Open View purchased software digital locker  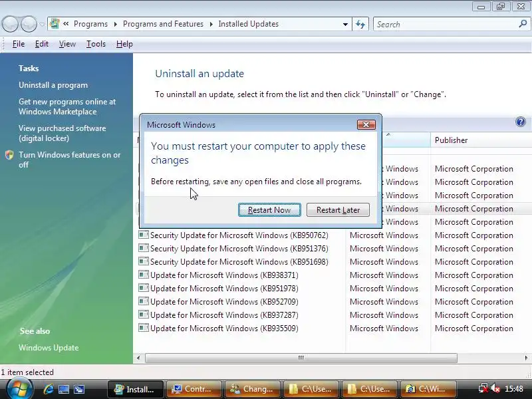pyautogui.click(x=62, y=134)
